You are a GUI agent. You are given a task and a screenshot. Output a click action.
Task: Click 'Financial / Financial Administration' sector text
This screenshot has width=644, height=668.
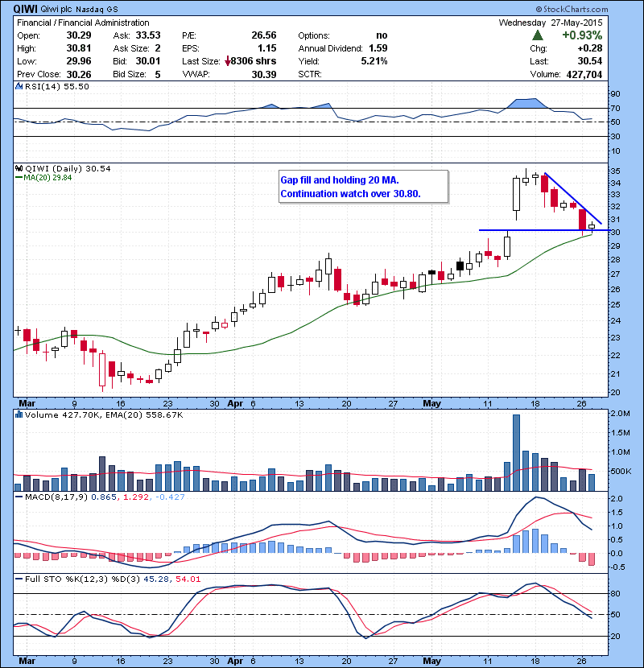point(83,23)
